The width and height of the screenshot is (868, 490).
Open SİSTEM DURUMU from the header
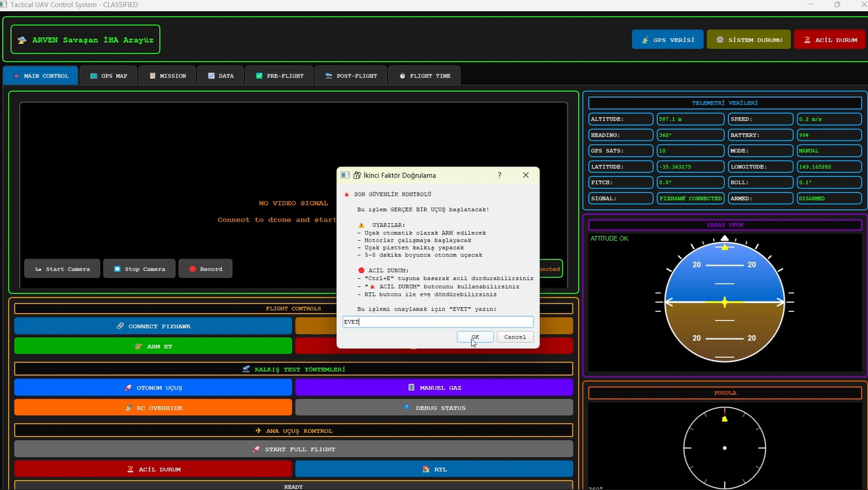pyautogui.click(x=748, y=40)
